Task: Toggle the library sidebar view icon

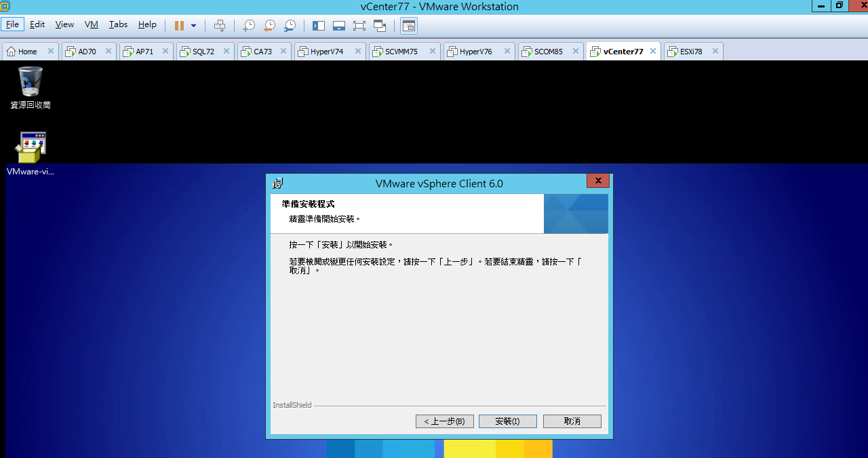Action: click(319, 26)
